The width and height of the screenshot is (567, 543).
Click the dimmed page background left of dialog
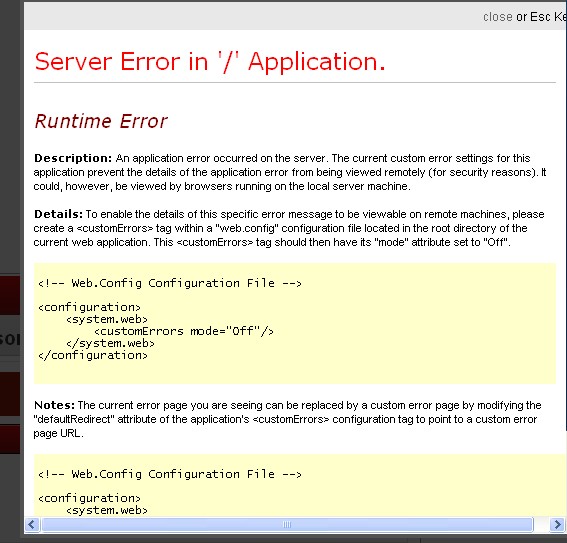click(x=11, y=145)
